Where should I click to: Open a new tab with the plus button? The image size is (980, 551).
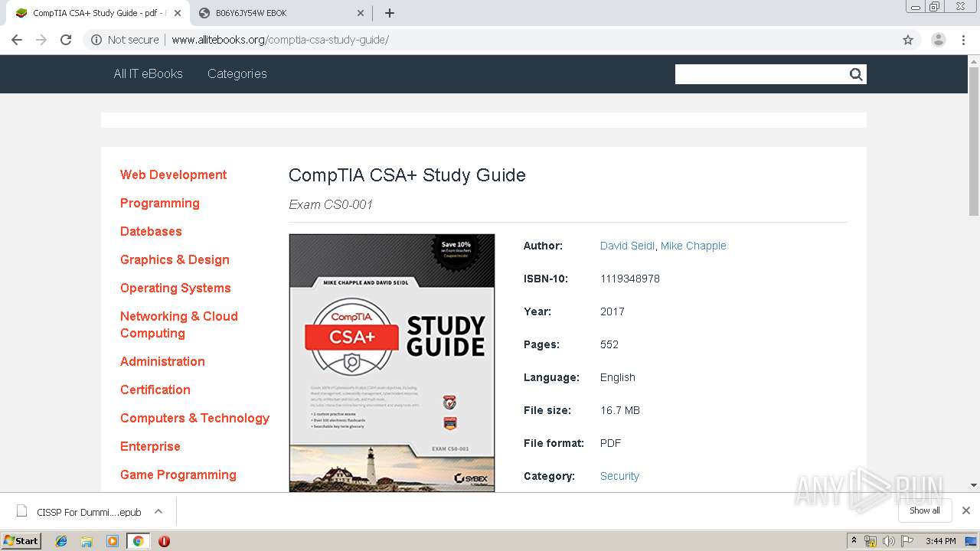[390, 13]
